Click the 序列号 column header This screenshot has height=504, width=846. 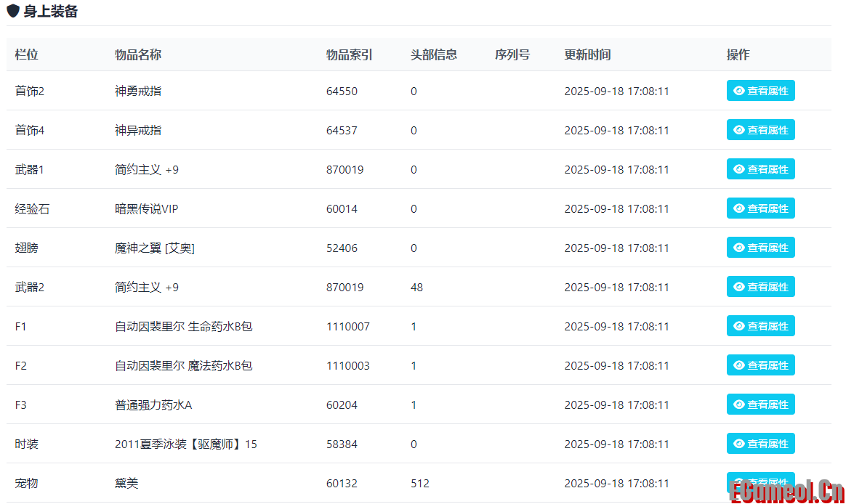512,54
